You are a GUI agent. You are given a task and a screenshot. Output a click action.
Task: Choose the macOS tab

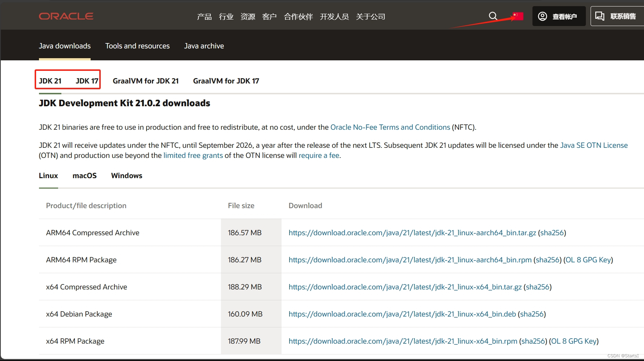(84, 176)
